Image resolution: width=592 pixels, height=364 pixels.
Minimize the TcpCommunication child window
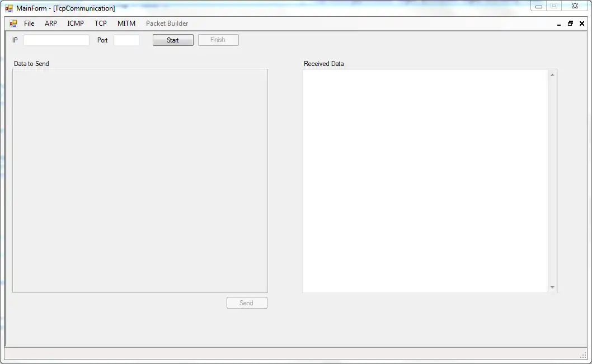coord(559,23)
